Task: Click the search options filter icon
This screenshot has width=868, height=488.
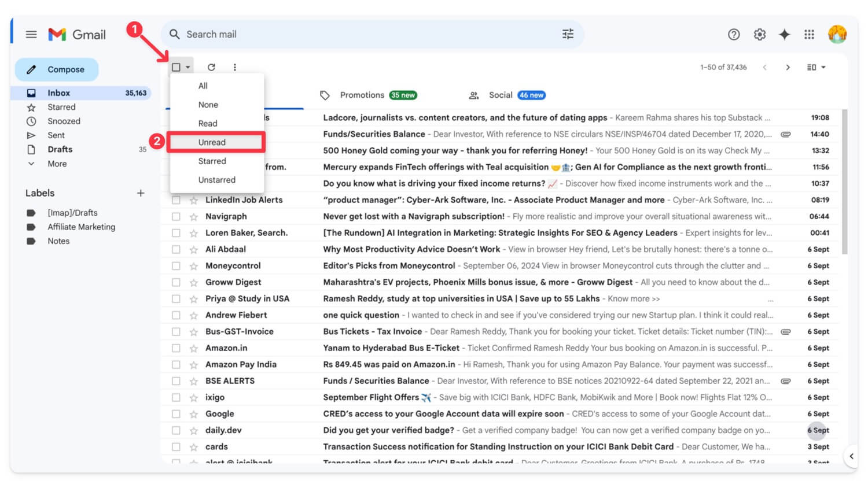Action: (x=568, y=34)
